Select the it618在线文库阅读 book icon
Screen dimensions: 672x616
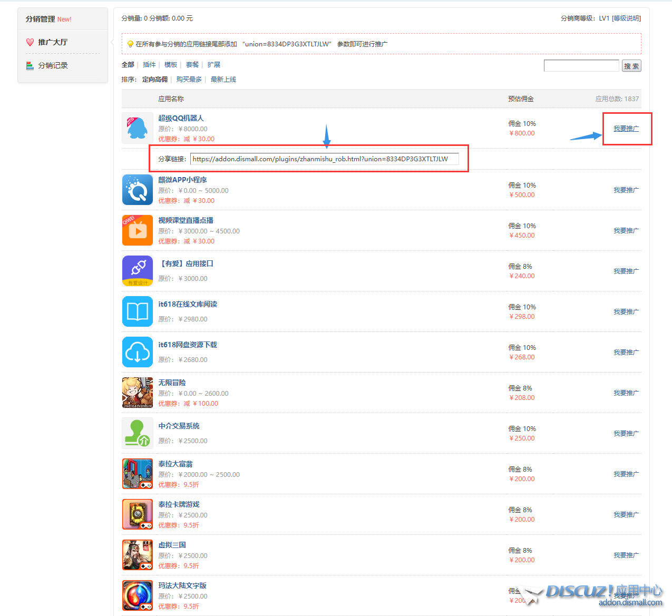[137, 311]
